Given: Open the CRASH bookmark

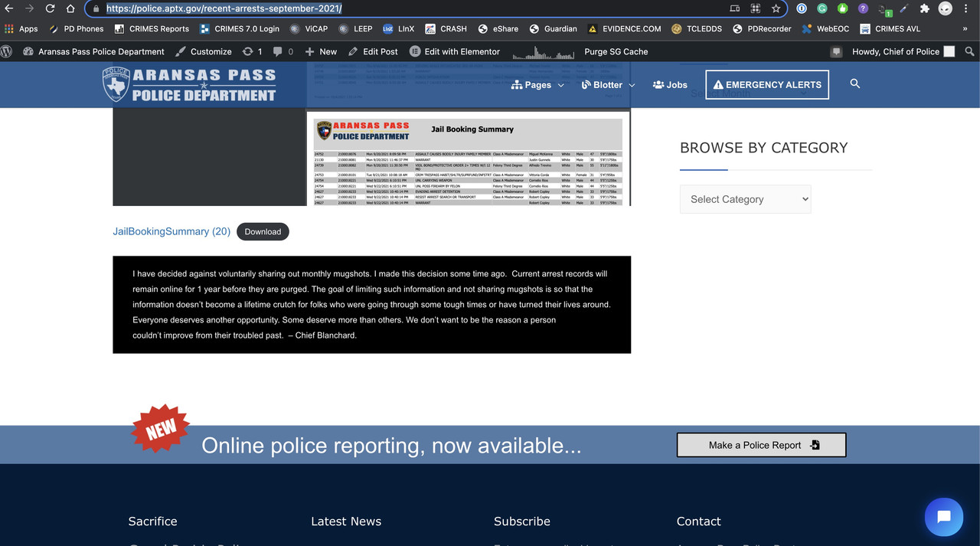Looking at the screenshot, I should (446, 28).
